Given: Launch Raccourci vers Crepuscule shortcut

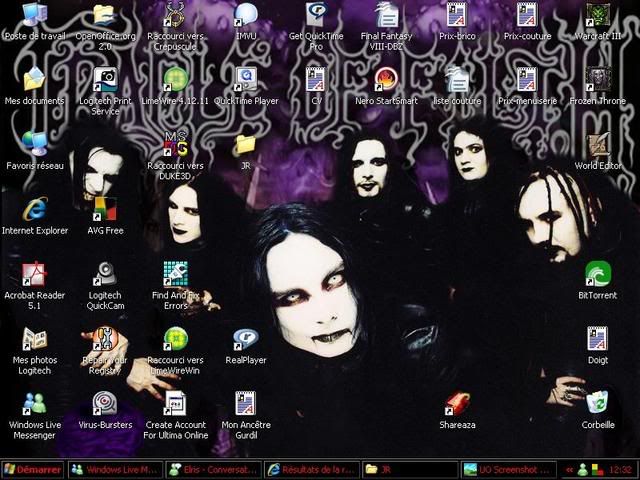Looking at the screenshot, I should coord(176,15).
